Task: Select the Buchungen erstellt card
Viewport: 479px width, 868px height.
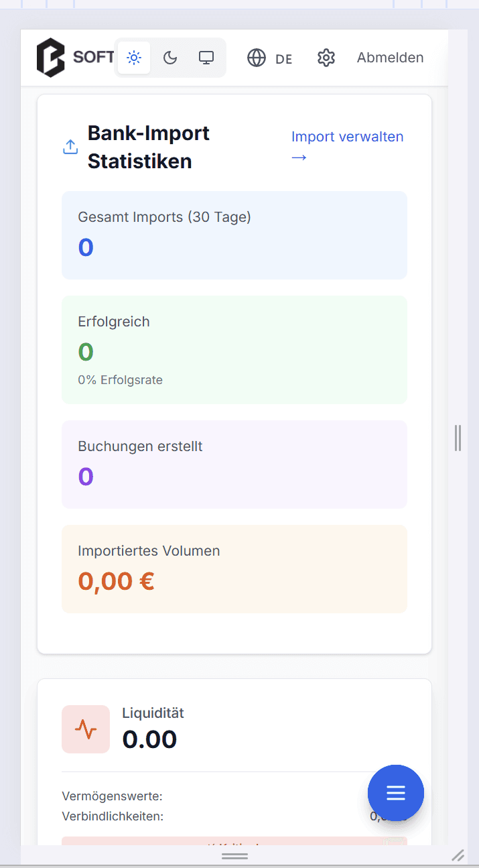Action: (x=234, y=464)
